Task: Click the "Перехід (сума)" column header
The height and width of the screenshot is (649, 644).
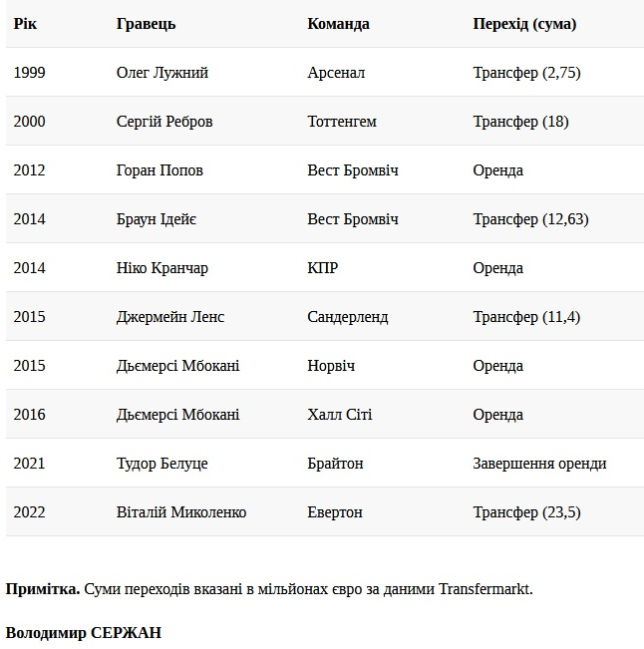Action: point(524,23)
